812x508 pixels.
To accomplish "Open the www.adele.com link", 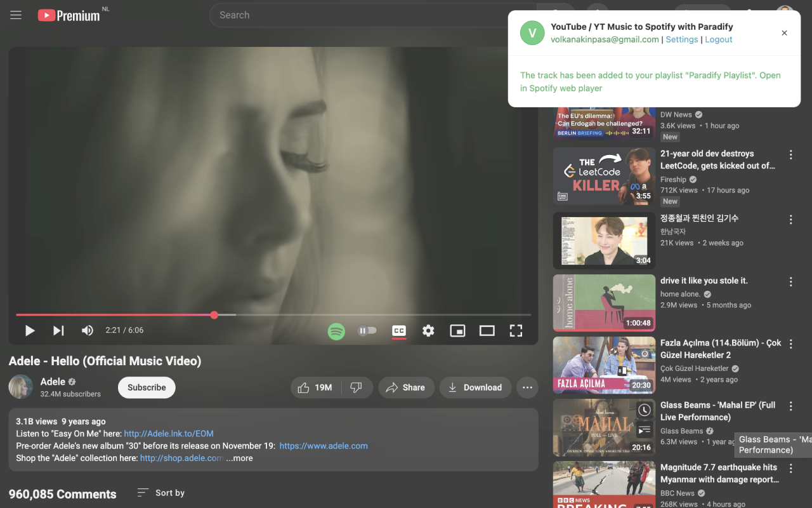I will [324, 446].
